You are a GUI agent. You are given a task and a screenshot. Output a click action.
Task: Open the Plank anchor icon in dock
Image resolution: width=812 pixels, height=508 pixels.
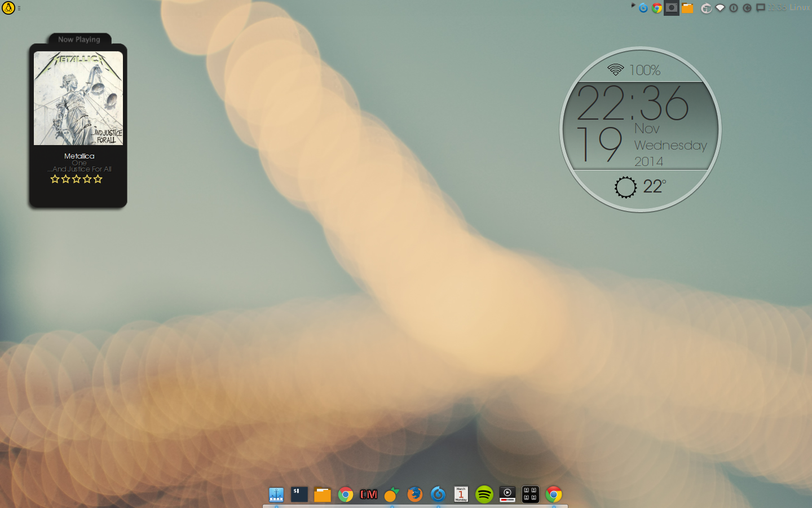(276, 494)
